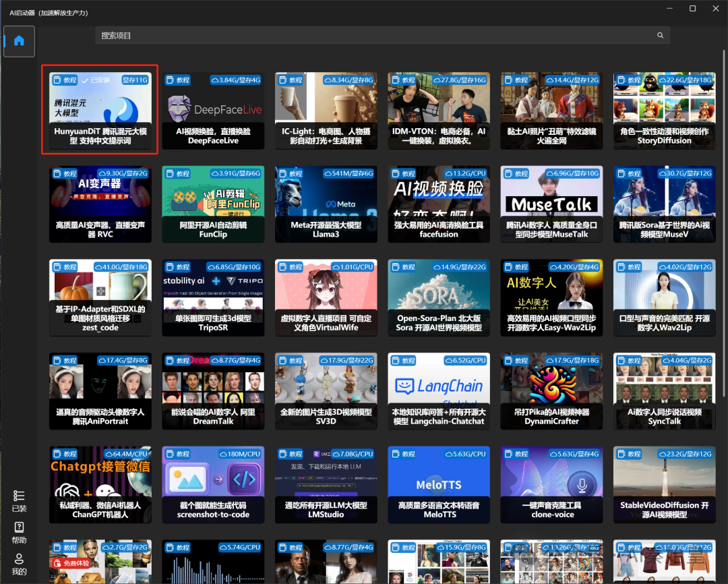Click the 180M/CPU size tag

pos(240,454)
